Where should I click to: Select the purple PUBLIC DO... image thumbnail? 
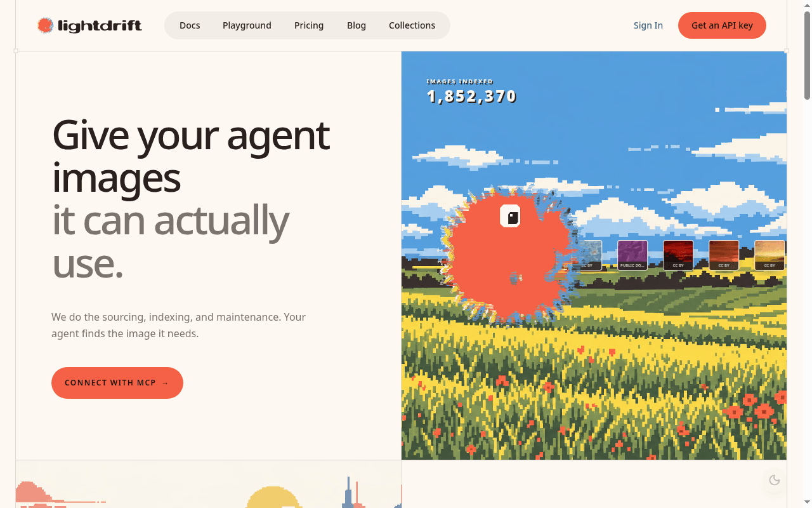tap(632, 255)
